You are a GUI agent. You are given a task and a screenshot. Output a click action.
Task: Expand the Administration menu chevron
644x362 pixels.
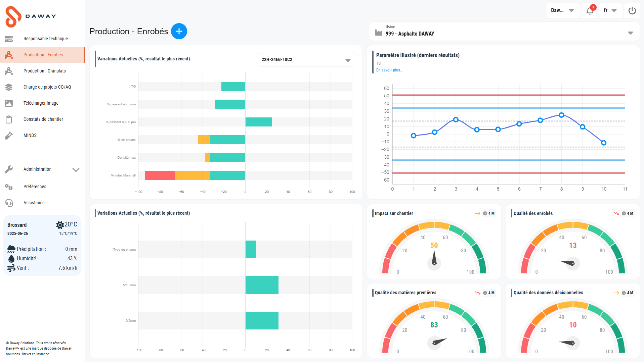[x=76, y=170]
